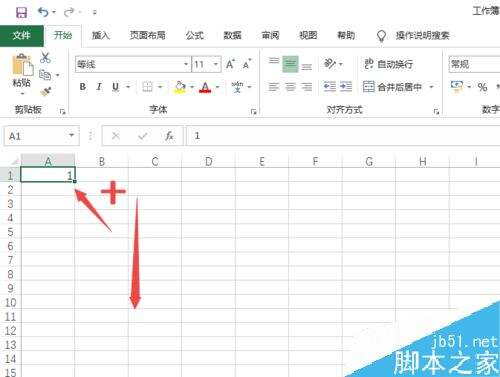Expand the copy options arrow
Image resolution: width=500 pixels, height=377 pixels.
point(58,75)
